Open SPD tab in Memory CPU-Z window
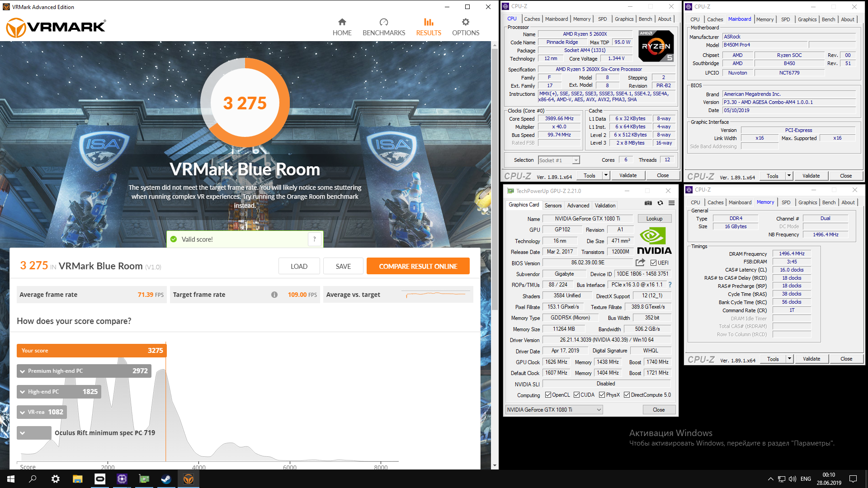This screenshot has width=868, height=488. tap(786, 202)
